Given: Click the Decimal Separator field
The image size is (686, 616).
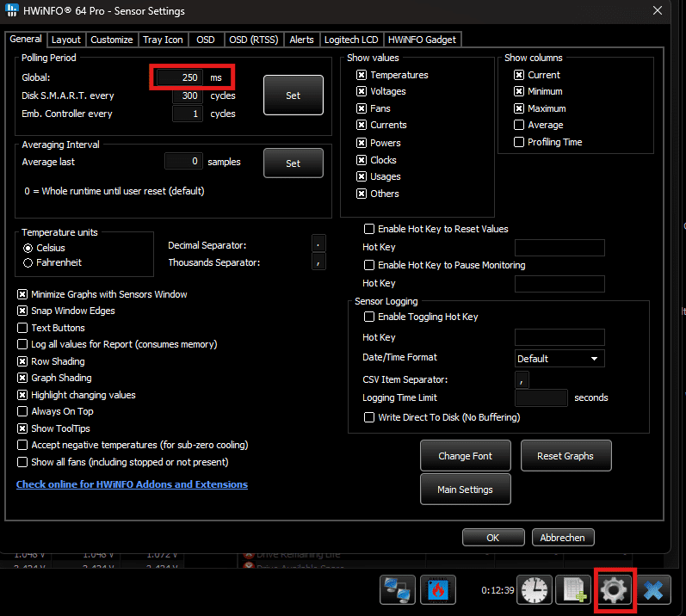Looking at the screenshot, I should [318, 243].
